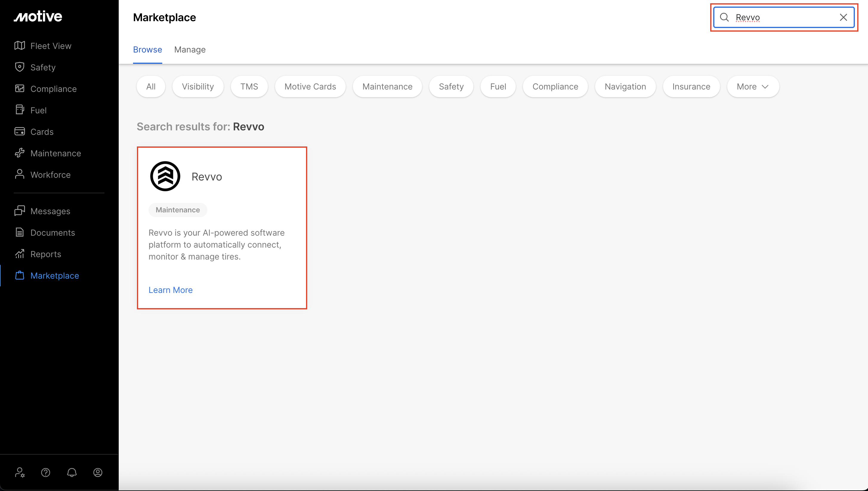Image resolution: width=868 pixels, height=491 pixels.
Task: Open Fuel label in sidebar
Action: (x=38, y=110)
